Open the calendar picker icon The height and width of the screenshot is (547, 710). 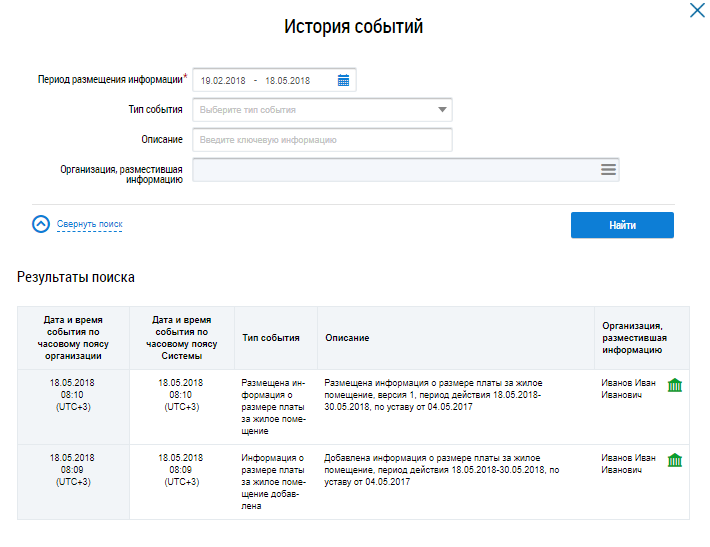click(x=343, y=80)
